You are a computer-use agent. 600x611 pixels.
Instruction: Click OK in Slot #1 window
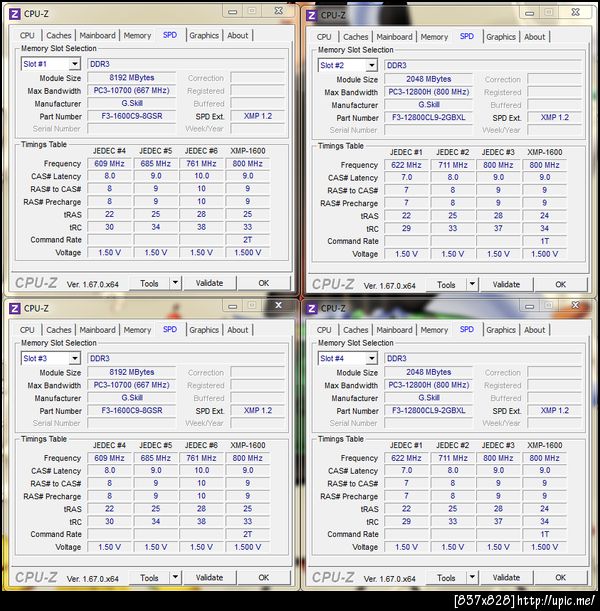pyautogui.click(x=264, y=283)
